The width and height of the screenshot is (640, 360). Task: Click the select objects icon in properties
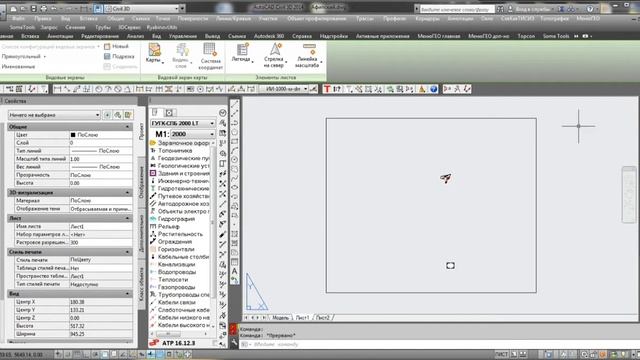[x=118, y=115]
